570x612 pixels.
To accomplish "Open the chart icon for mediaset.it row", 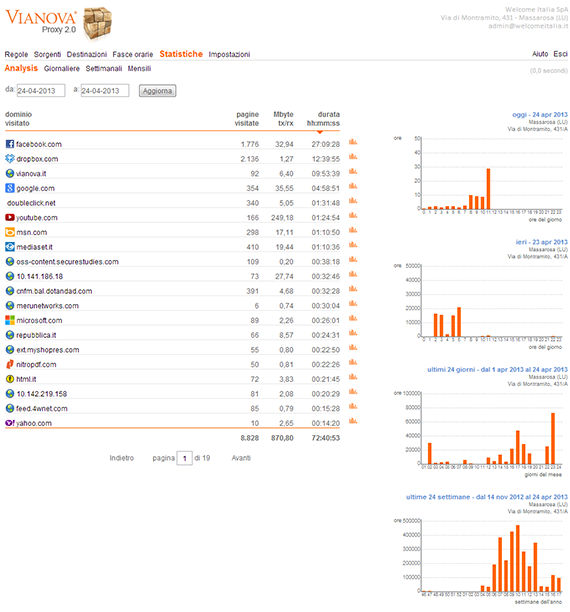I will pos(353,245).
